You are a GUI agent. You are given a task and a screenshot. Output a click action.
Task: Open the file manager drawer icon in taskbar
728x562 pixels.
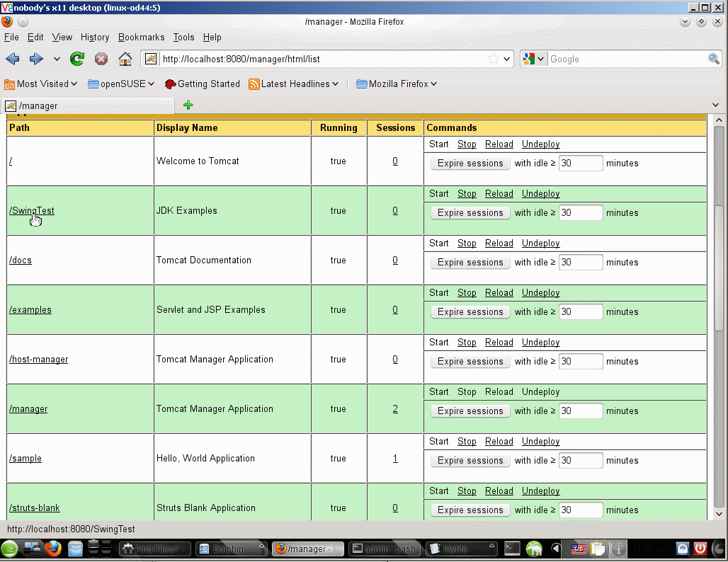tap(75, 549)
